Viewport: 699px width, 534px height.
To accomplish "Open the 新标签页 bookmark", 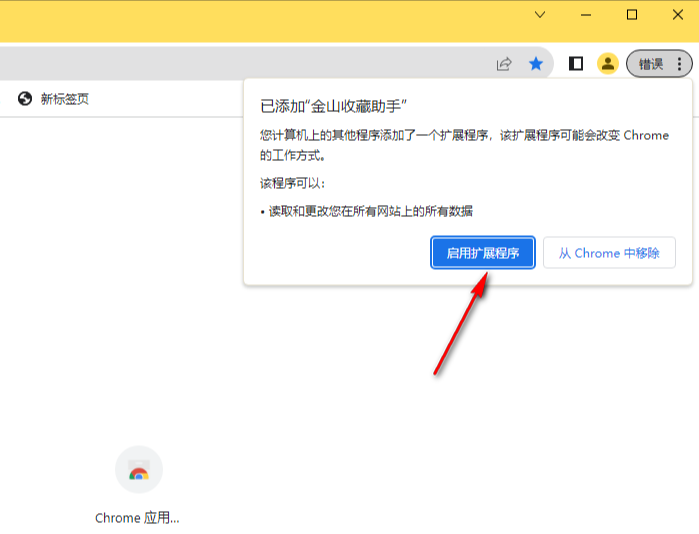I will pos(53,99).
